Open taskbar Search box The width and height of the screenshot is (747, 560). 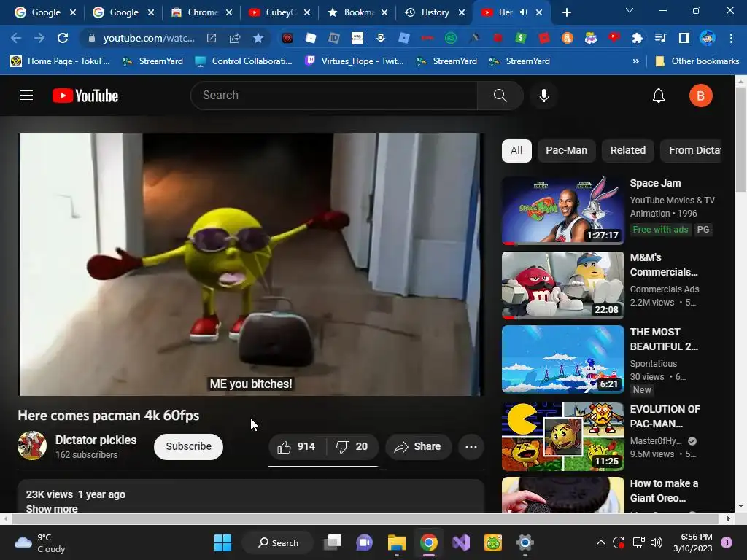(278, 542)
